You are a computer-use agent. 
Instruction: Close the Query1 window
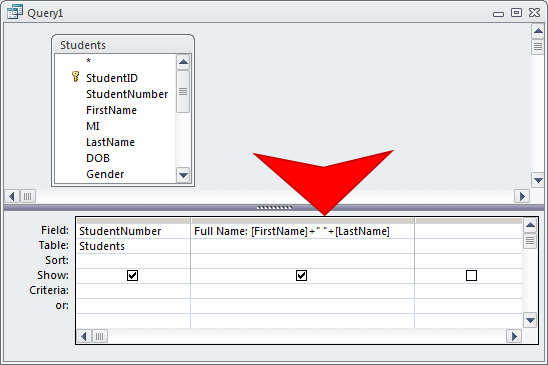pyautogui.click(x=534, y=13)
